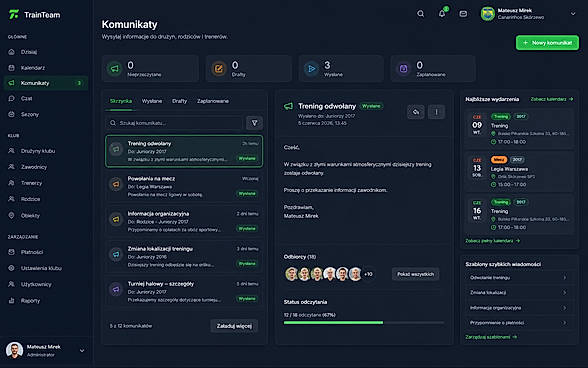Screen dimensions: 588x368
Task: Open Legia Warszawa match event
Action: [x=519, y=172]
